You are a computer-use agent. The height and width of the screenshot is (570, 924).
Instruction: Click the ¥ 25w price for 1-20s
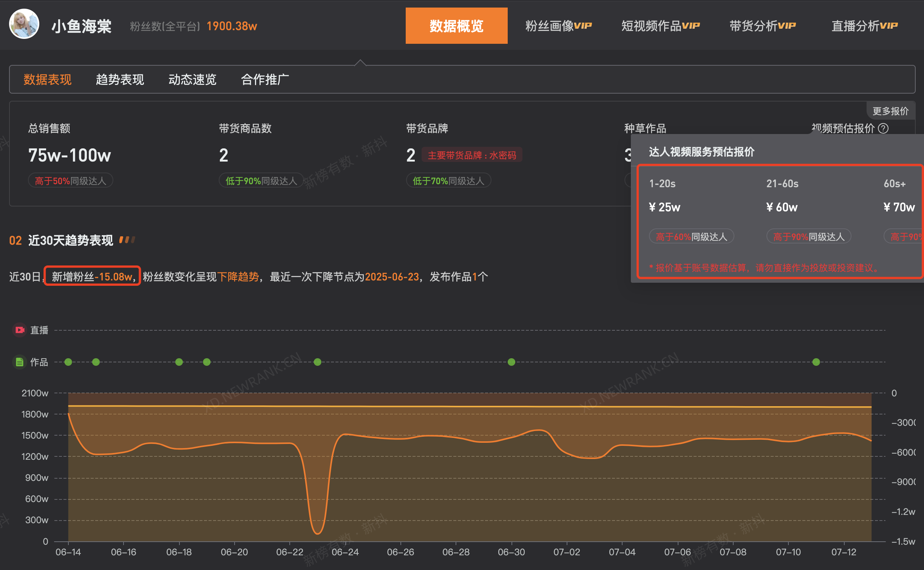tap(664, 207)
